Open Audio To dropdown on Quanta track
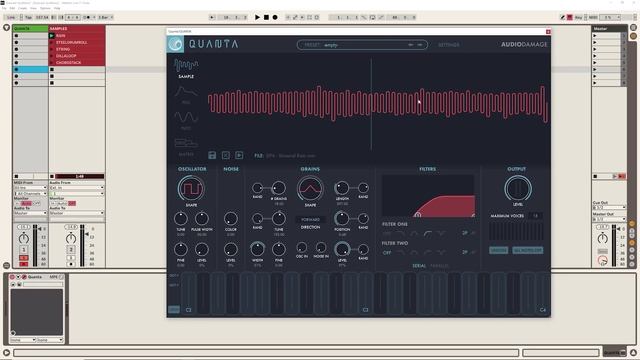The height and width of the screenshot is (360, 640). [31, 213]
